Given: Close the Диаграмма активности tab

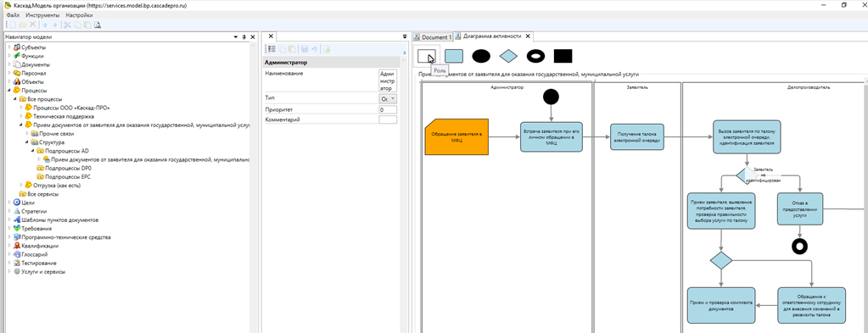Looking at the screenshot, I should 528,36.
